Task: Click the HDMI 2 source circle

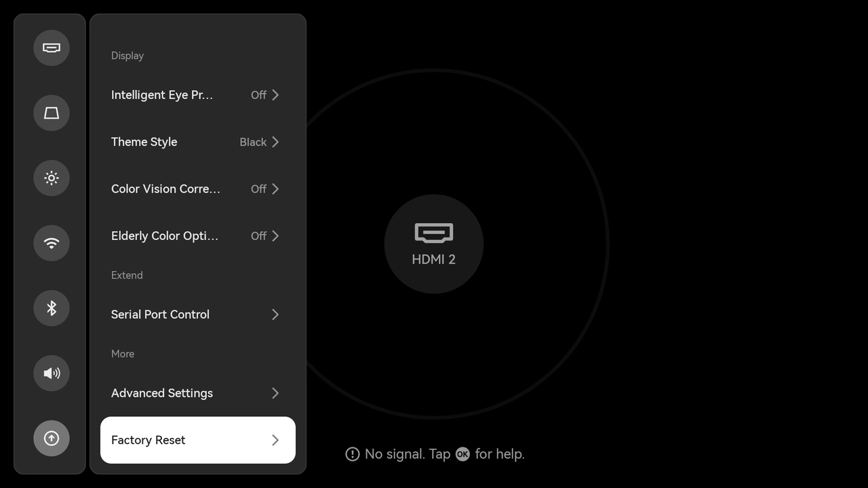Action: (x=433, y=244)
